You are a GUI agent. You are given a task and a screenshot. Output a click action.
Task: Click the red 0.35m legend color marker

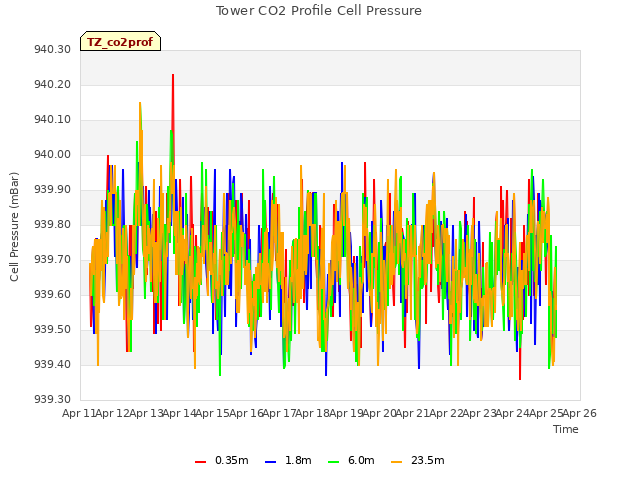tap(200, 462)
